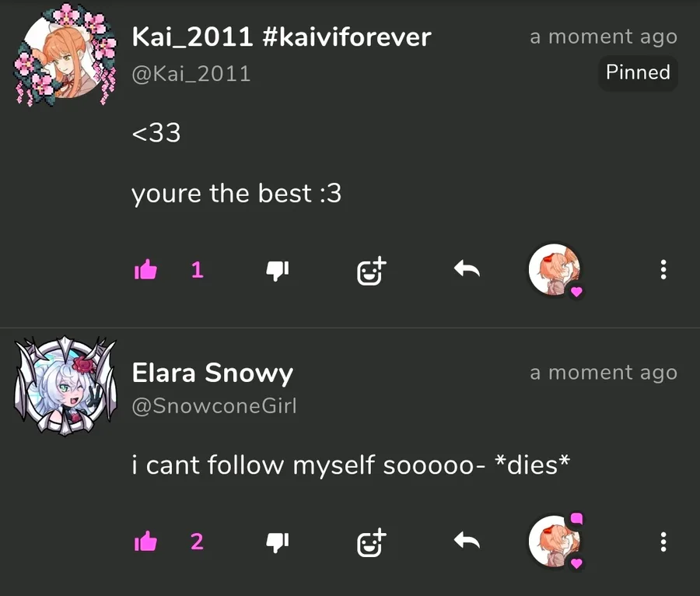Open the Elara Snowy display name
The image size is (700, 596).
point(212,373)
